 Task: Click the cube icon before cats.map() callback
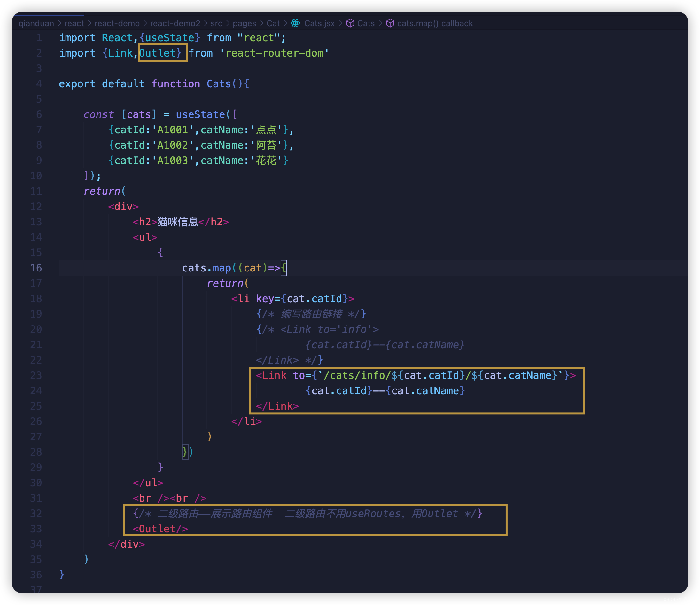pyautogui.click(x=390, y=23)
